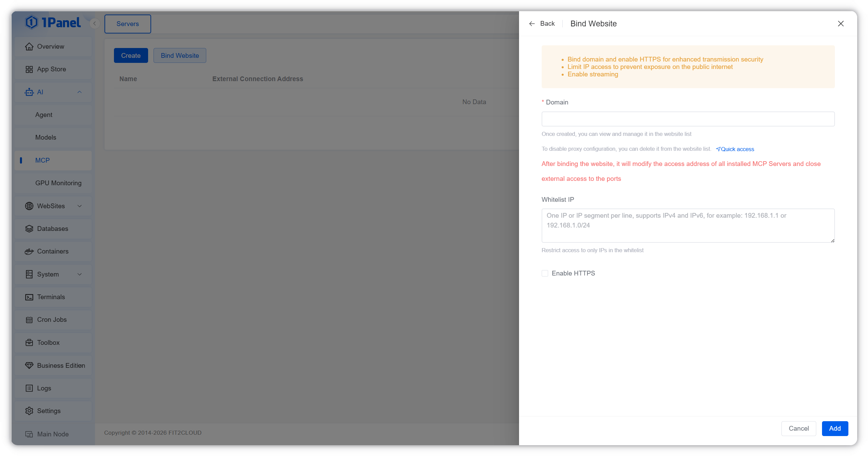Click the Create button

click(131, 55)
